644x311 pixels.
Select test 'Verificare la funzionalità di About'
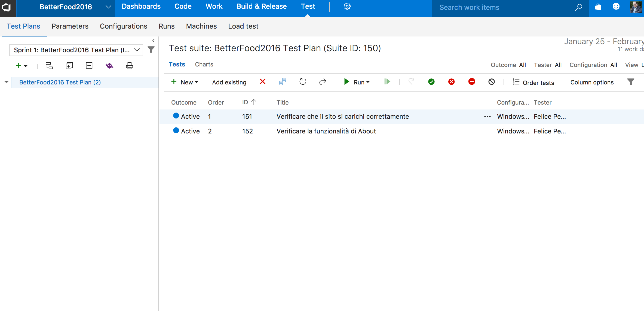click(x=326, y=131)
